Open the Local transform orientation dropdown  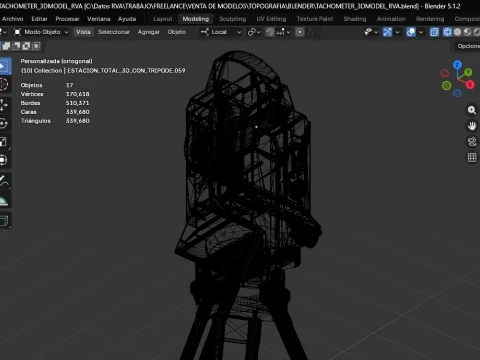[x=221, y=32]
